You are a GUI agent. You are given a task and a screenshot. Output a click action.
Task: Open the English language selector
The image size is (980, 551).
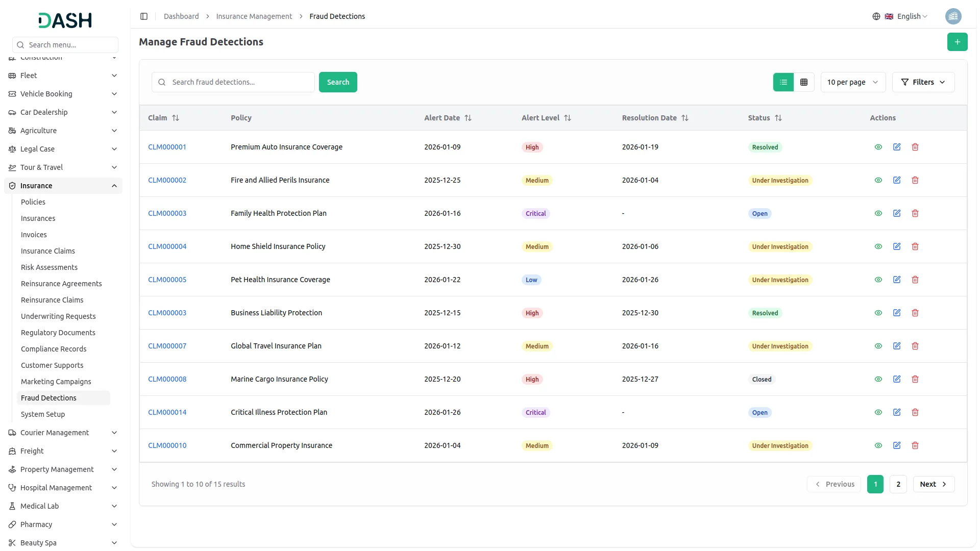909,16
